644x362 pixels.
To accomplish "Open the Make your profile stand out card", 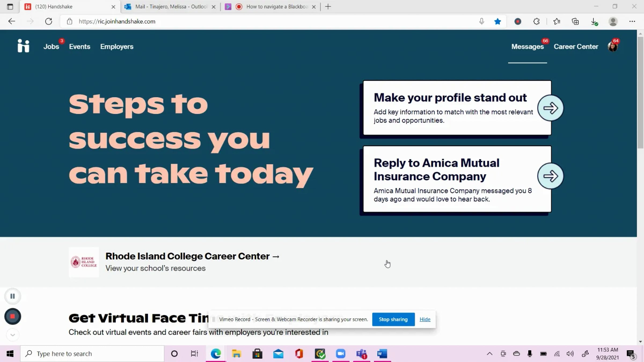I will (457, 108).
